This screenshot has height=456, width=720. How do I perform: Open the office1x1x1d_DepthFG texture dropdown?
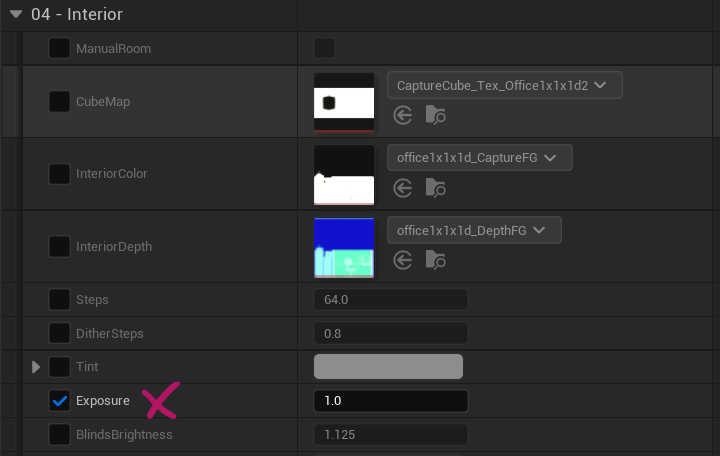tap(474, 230)
